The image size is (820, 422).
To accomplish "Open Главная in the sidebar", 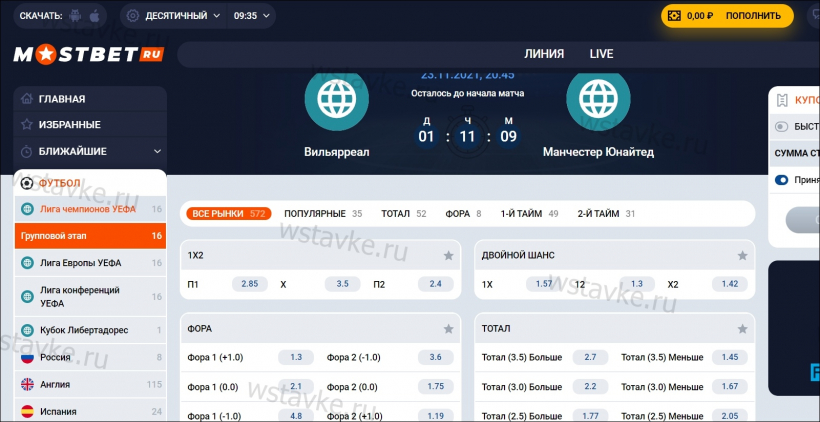I will tap(90, 99).
